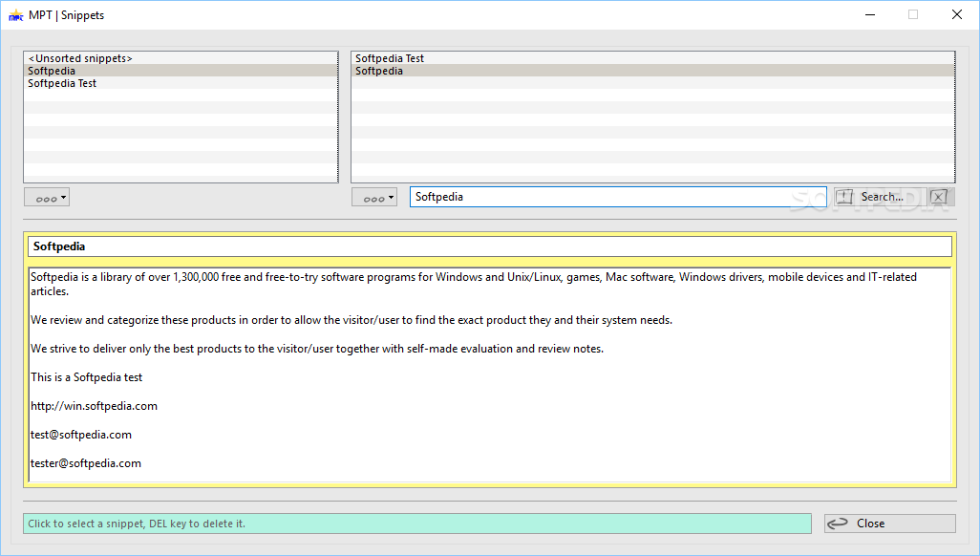The height and width of the screenshot is (556, 980).
Task: Open the snippets options dropdown beside search field
Action: pyautogui.click(x=374, y=198)
